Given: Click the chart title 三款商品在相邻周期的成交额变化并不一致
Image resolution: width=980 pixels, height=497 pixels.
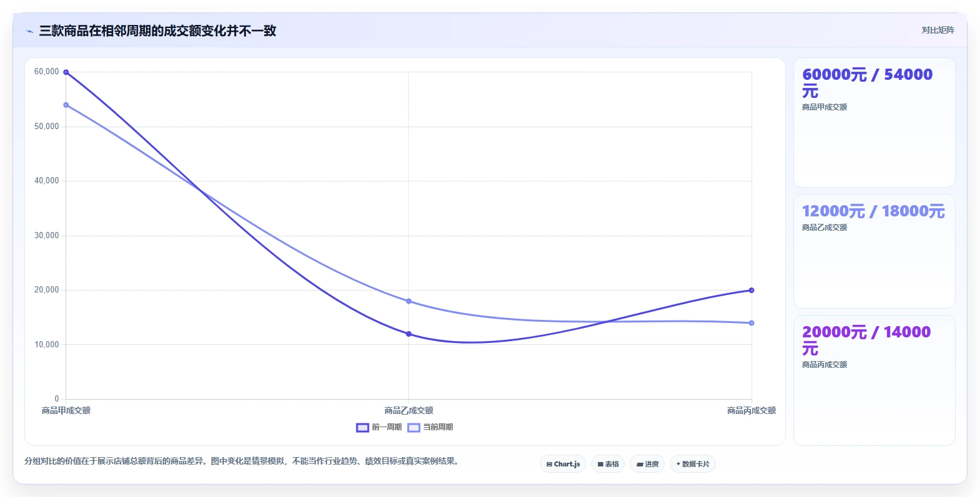Looking at the screenshot, I should pos(158,31).
